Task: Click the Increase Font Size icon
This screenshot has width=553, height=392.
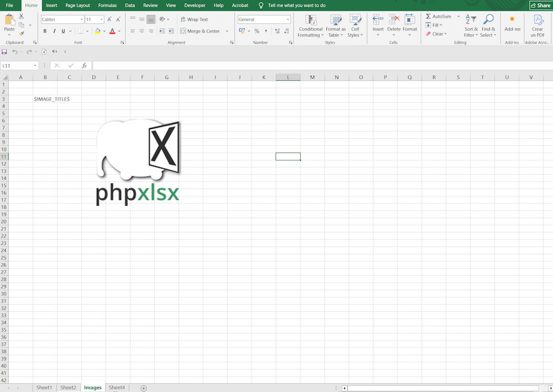Action: coord(109,19)
